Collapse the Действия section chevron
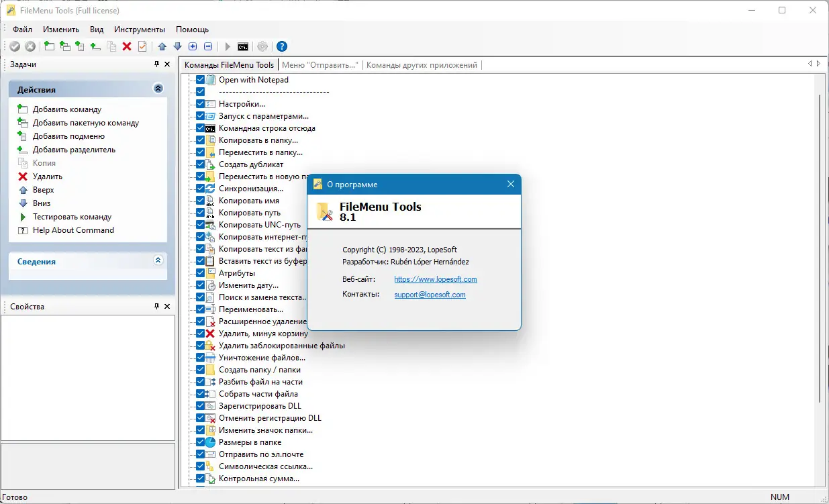Viewport: 829px width, 504px height. tap(158, 89)
